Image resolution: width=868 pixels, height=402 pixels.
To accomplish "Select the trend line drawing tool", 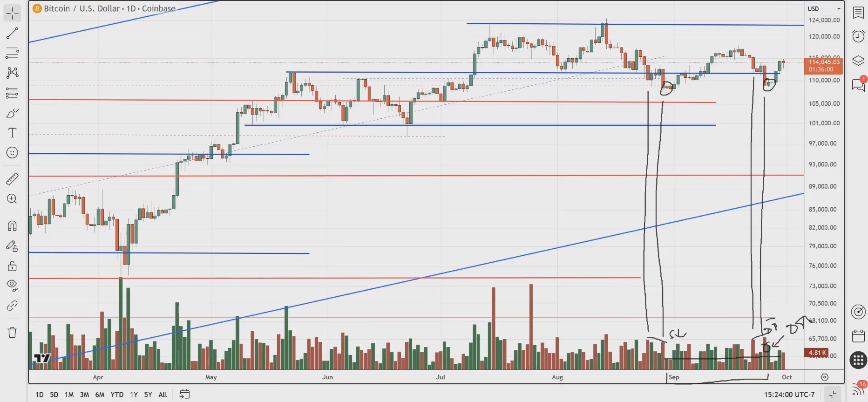I will pyautogui.click(x=12, y=33).
